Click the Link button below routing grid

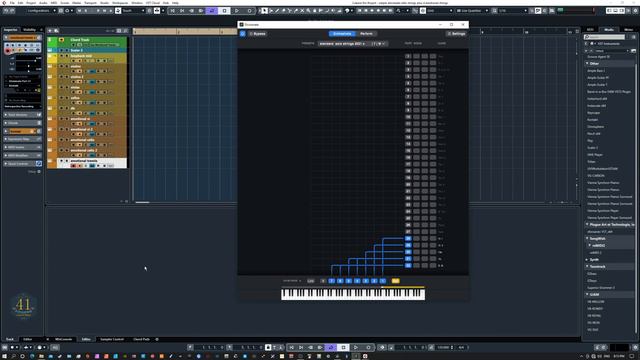pos(311,281)
